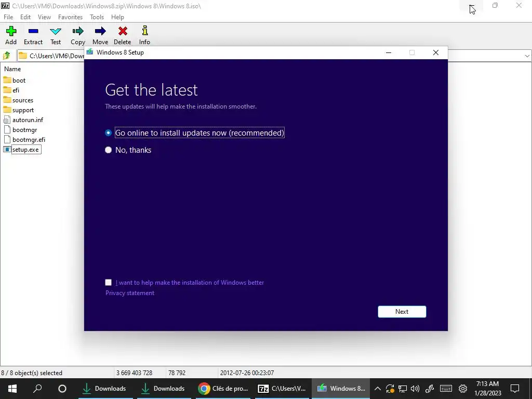The image size is (532, 399).
Task: Select the bootmgr file
Action: pos(20,129)
